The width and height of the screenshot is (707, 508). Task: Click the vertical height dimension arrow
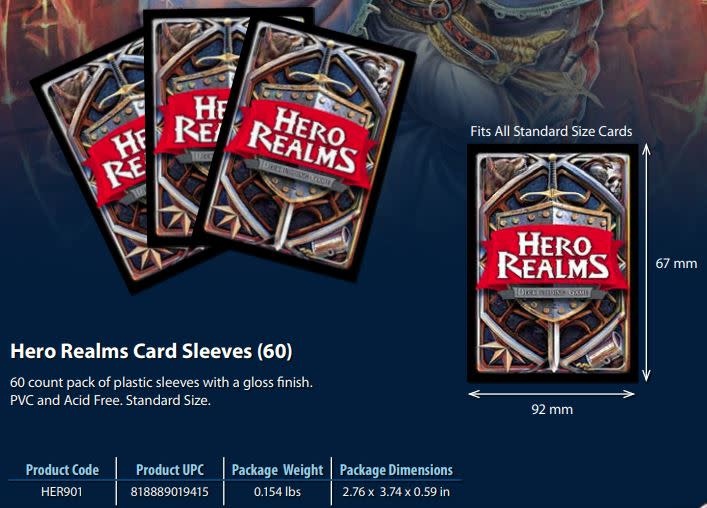(x=646, y=263)
